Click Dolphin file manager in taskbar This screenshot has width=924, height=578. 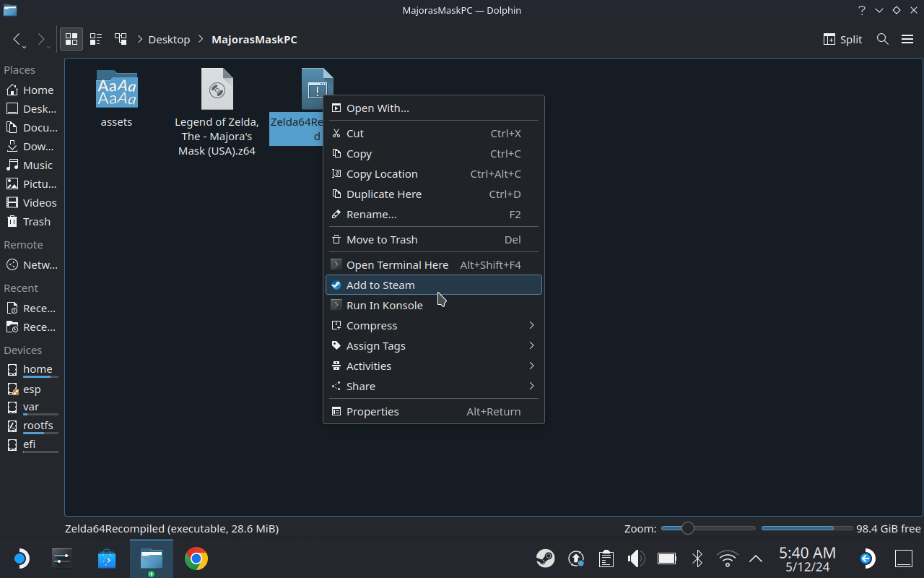pyautogui.click(x=152, y=558)
